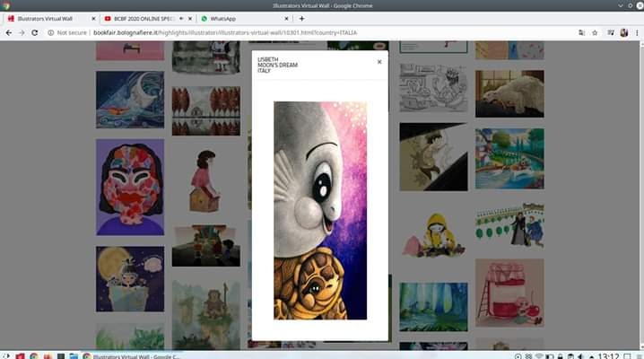This screenshot has width=644, height=359.
Task: Open the sleeping polar bear thumbnail
Action: 509,92
